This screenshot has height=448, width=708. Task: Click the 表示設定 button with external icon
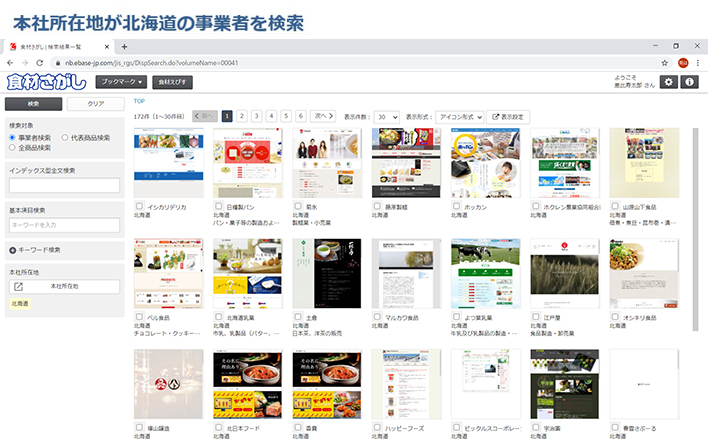pos(508,117)
